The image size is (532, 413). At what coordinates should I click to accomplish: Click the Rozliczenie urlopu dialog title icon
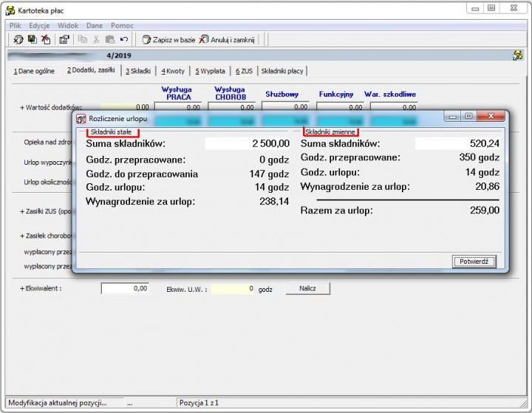pos(81,119)
